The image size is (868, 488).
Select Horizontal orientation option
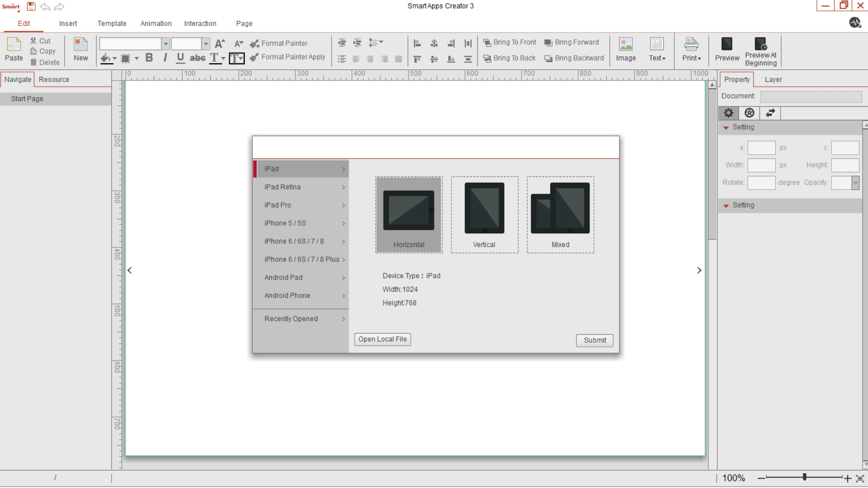[x=409, y=215]
